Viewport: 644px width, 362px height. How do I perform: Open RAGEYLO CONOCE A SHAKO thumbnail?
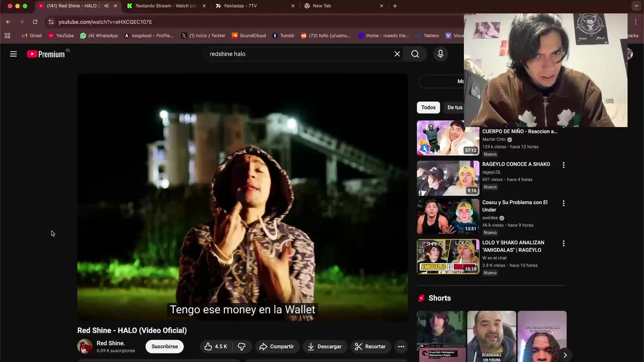tap(448, 178)
